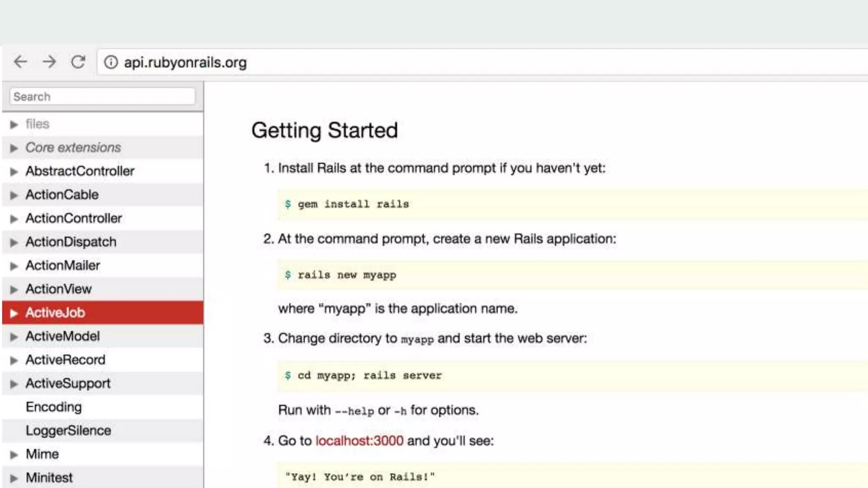This screenshot has height=488, width=868.
Task: Expand the Minitest triangle
Action: click(x=14, y=478)
